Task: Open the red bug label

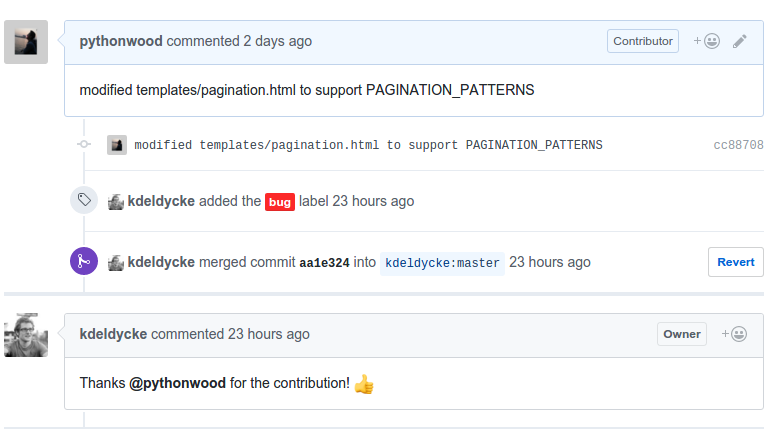Action: pos(280,202)
